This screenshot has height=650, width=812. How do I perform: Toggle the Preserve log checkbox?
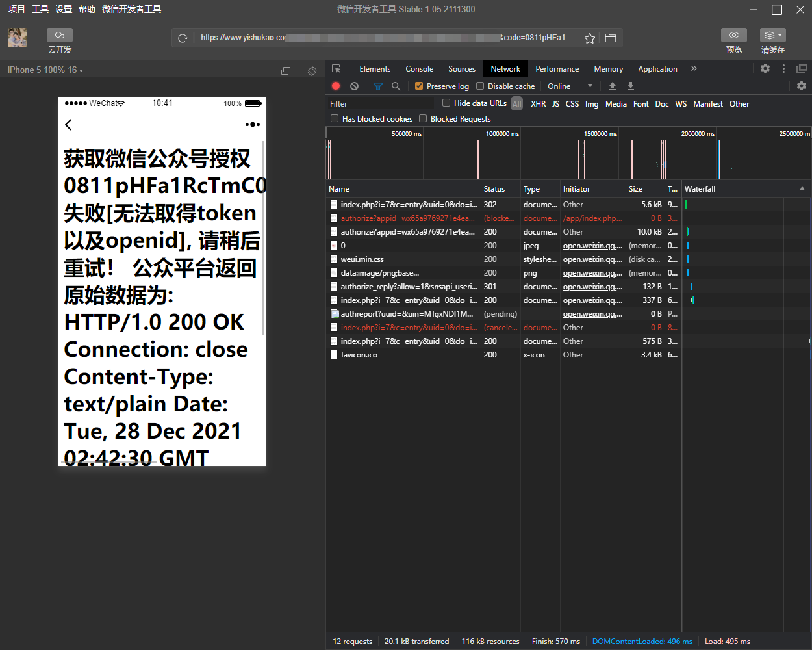point(419,86)
